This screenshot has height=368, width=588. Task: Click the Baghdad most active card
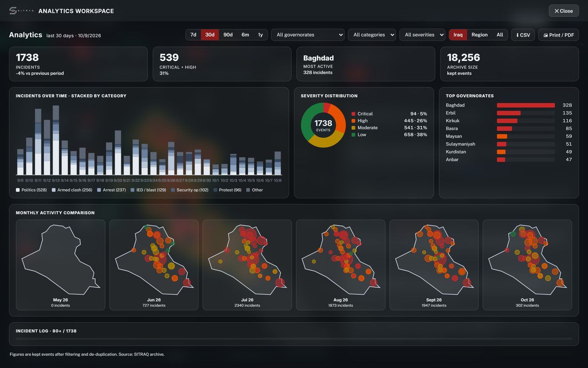coord(366,64)
